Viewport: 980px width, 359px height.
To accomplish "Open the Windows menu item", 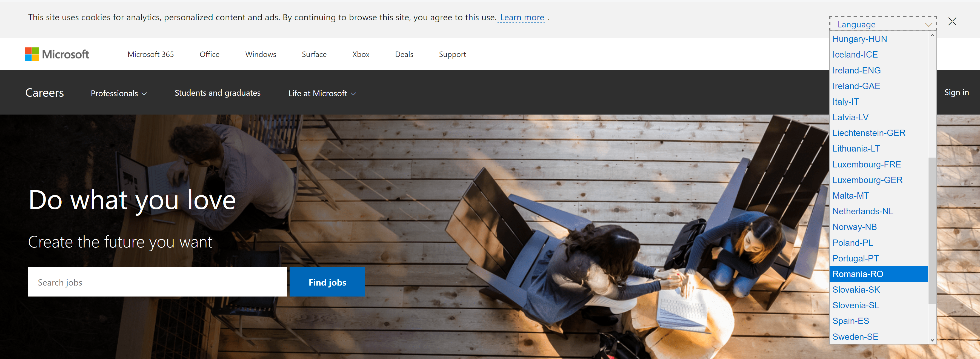I will pos(261,54).
